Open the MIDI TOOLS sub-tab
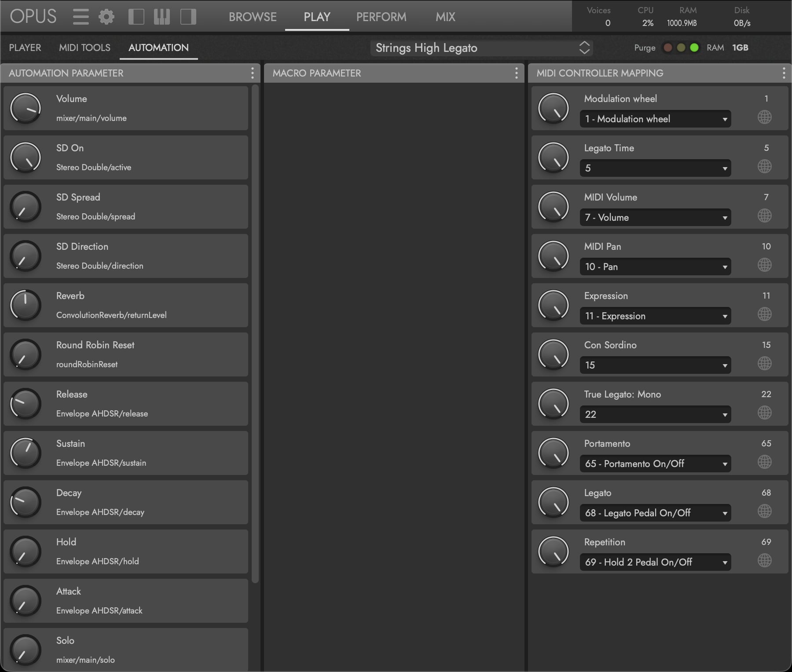 coord(85,47)
